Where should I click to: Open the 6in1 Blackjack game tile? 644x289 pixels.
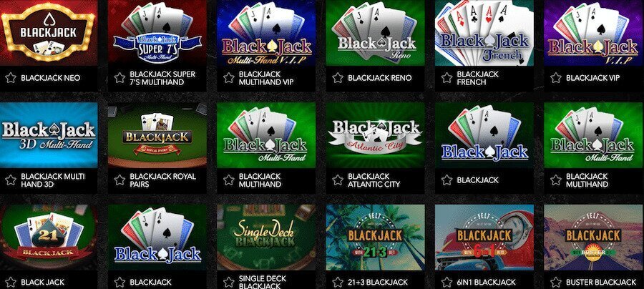484,237
